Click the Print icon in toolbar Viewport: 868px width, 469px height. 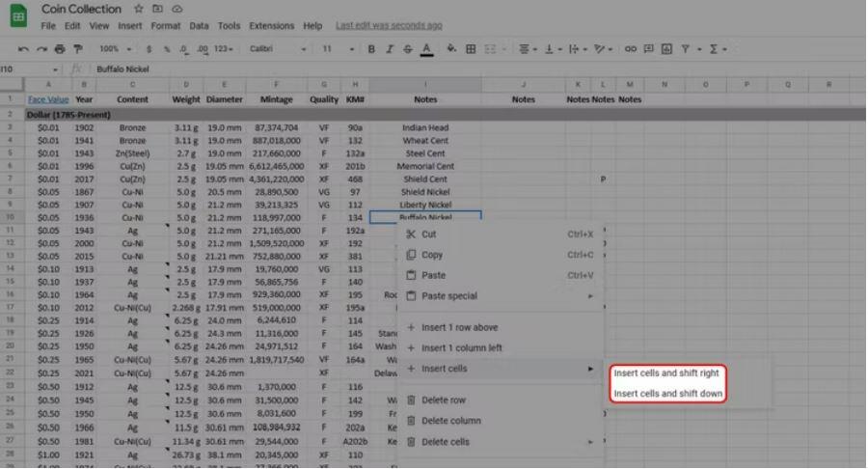[60, 48]
